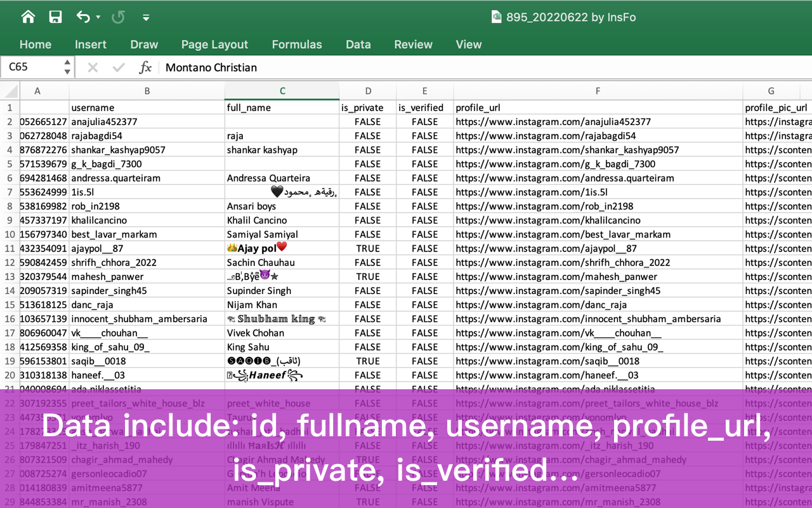Click the Home icon in title bar
Screen dimensions: 812x508
coord(28,17)
